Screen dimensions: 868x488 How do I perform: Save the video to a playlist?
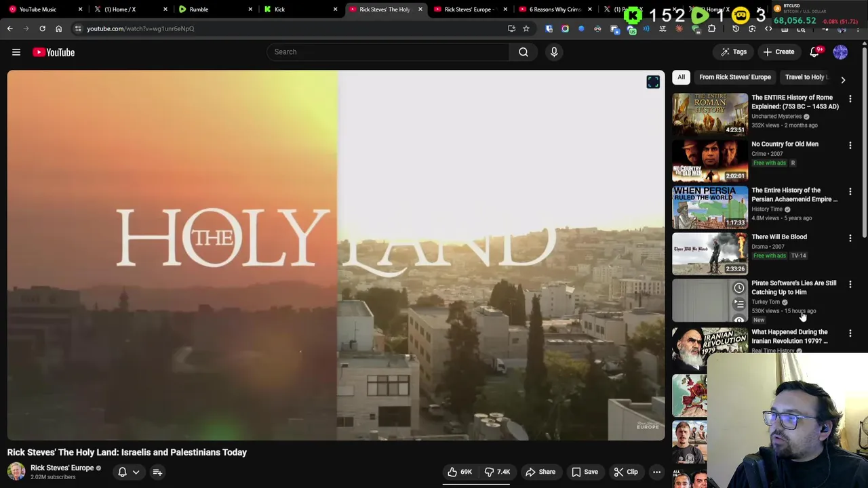tap(585, 472)
